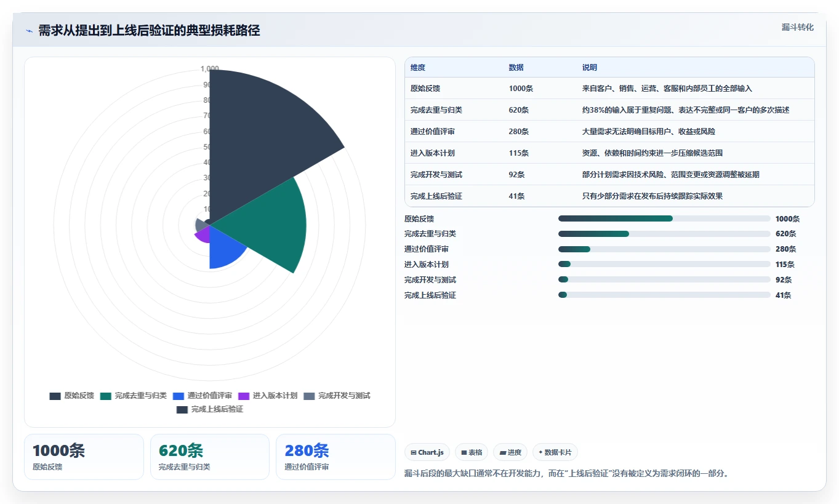Viewport: 839px width, 504px height.
Task: Select the 115条 table cell
Action: (x=519, y=153)
